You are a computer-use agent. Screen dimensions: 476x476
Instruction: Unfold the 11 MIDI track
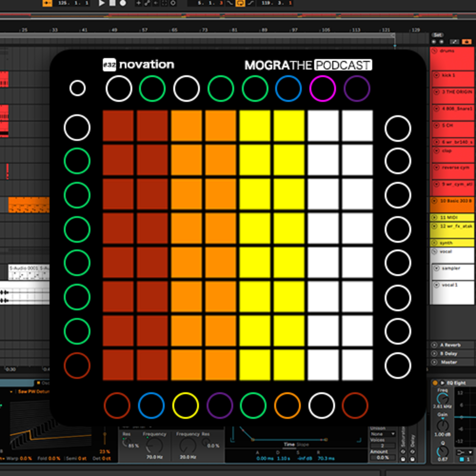(x=434, y=217)
